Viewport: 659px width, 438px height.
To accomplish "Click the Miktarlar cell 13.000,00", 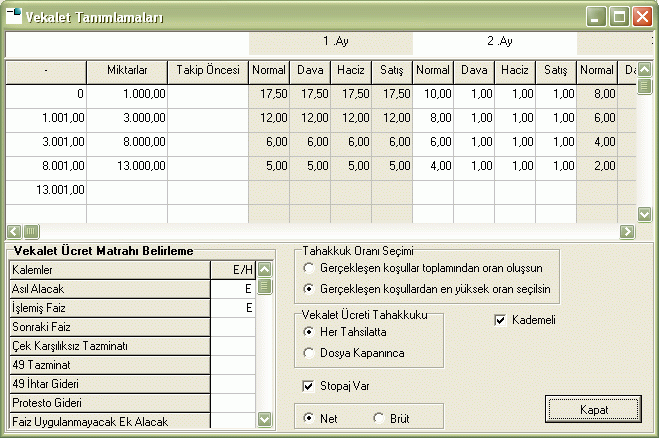I will [127, 168].
